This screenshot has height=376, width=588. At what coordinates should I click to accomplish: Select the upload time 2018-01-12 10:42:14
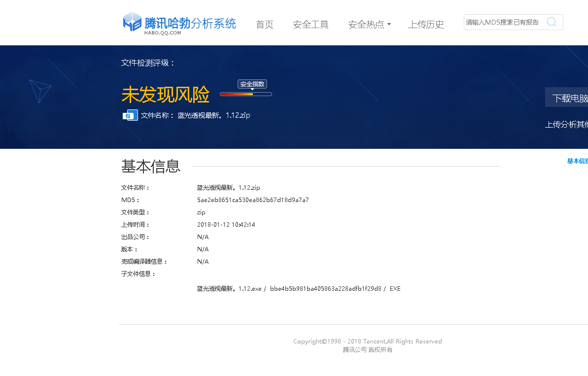226,225
